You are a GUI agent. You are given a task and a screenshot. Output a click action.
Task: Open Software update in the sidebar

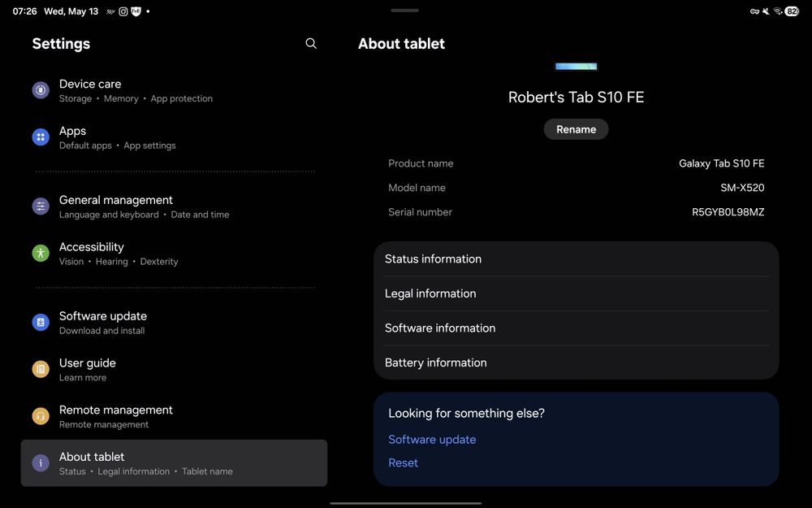[x=174, y=323]
